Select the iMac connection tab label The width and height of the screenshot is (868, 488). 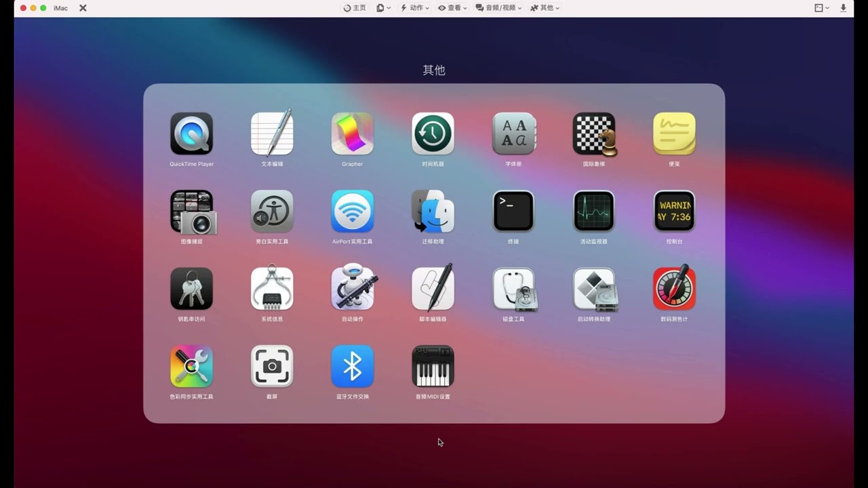60,8
